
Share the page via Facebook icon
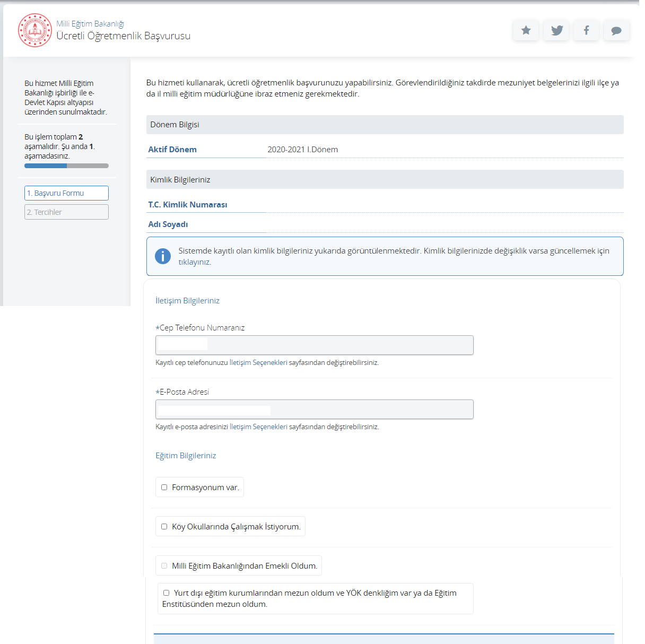[x=586, y=30]
